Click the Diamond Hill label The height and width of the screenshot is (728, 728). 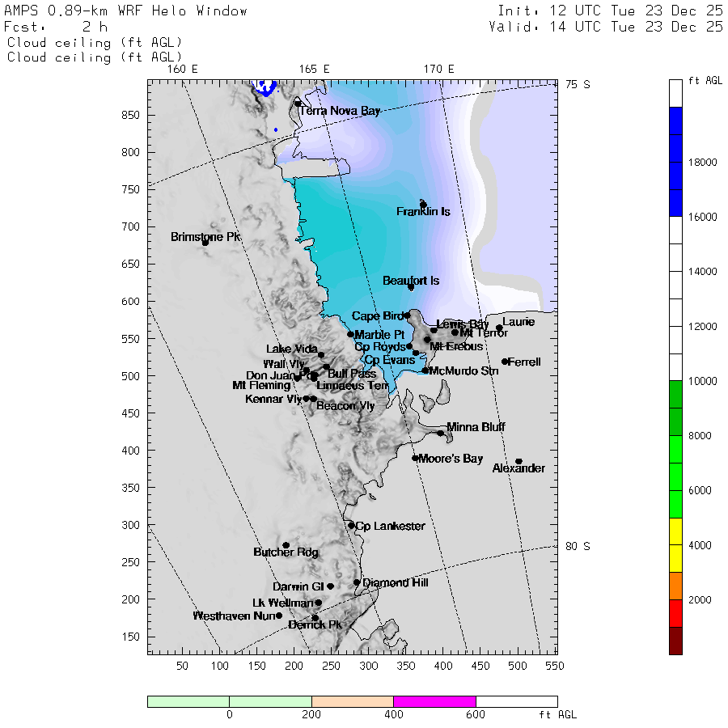point(395,582)
